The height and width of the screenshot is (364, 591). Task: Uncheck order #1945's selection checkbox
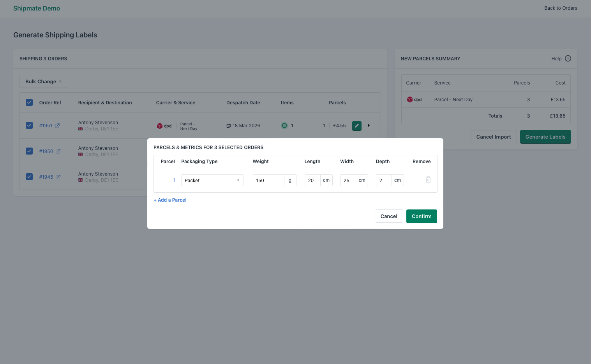[x=29, y=177]
